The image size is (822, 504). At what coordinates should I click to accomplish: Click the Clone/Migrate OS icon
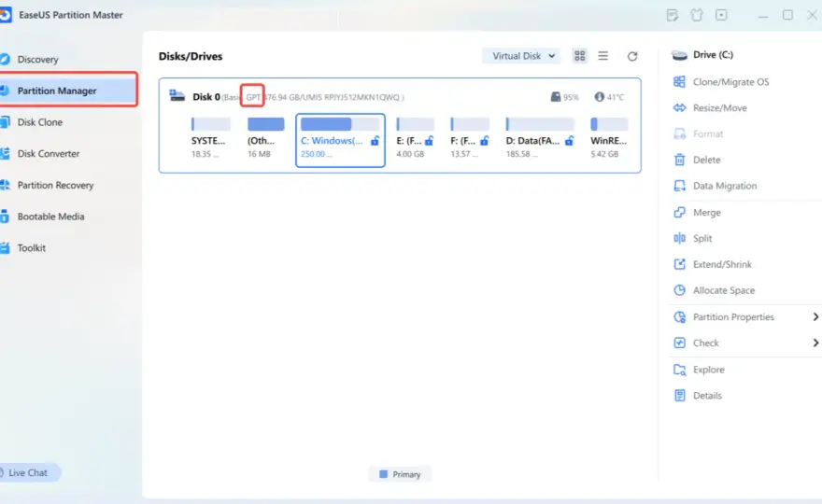[679, 82]
